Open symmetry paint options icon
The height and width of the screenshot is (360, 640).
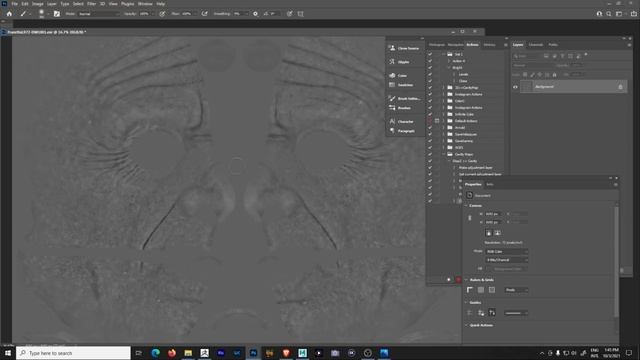click(301, 14)
